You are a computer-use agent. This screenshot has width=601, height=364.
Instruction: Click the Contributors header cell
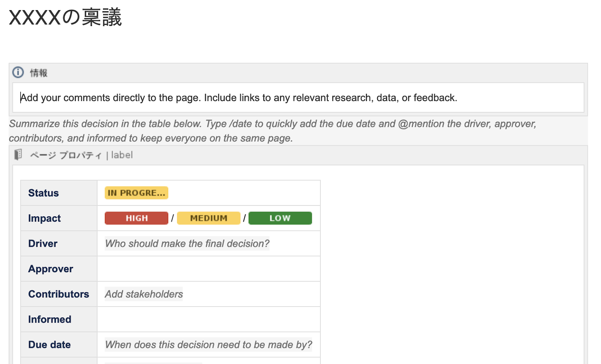[59, 294]
